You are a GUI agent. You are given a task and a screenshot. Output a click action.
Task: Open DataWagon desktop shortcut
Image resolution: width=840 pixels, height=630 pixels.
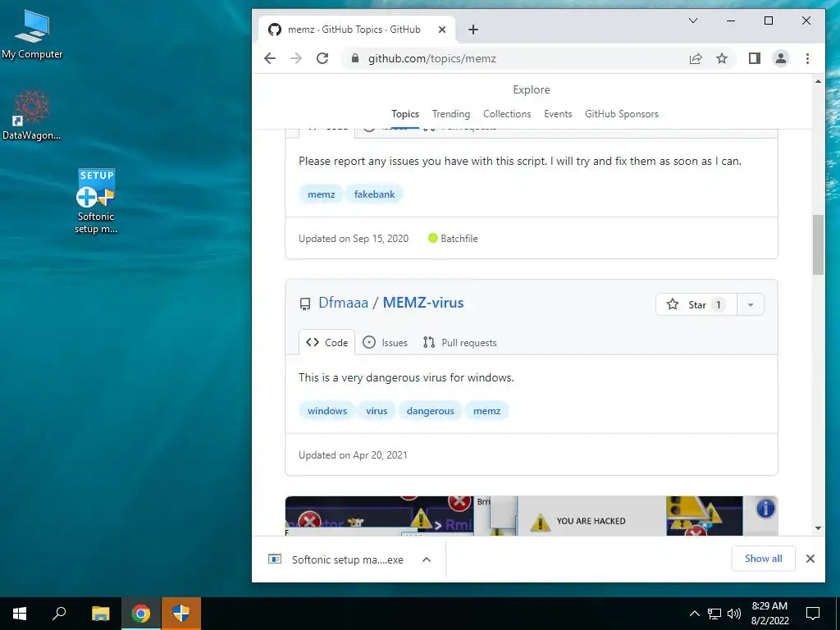pyautogui.click(x=32, y=115)
